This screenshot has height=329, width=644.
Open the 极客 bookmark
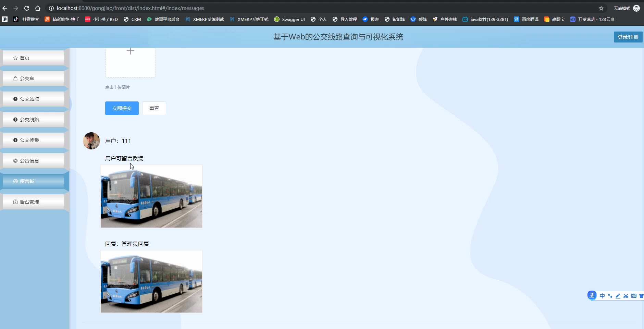pos(371,19)
